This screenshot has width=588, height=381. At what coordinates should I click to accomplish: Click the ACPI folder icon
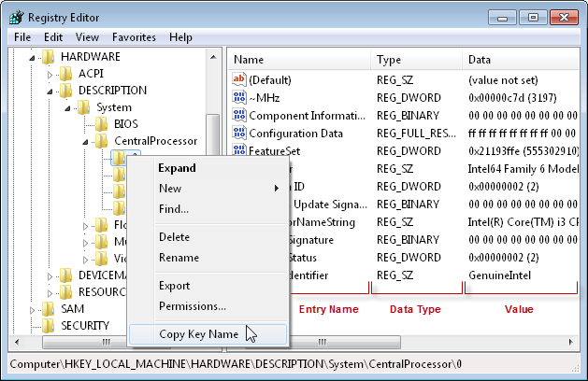[x=66, y=74]
